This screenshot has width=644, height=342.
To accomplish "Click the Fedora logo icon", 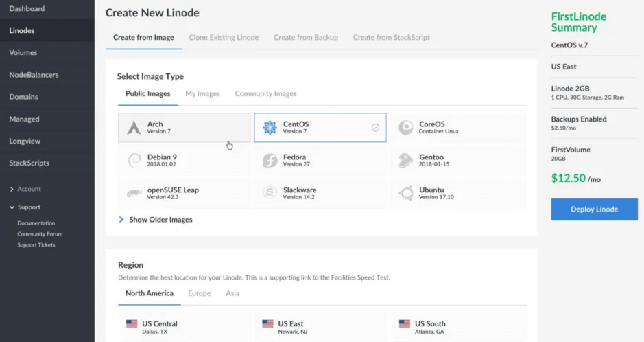I will point(270,160).
